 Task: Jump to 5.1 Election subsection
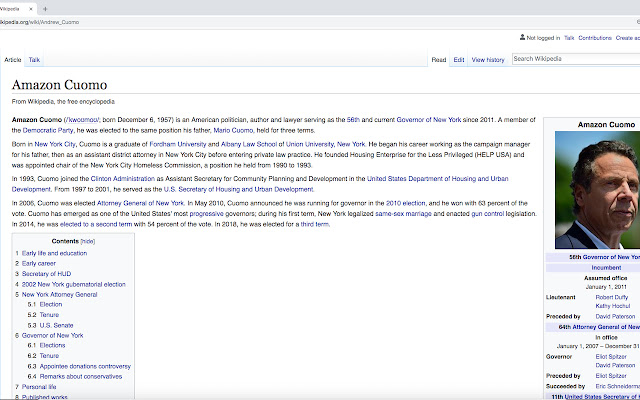pos(51,304)
